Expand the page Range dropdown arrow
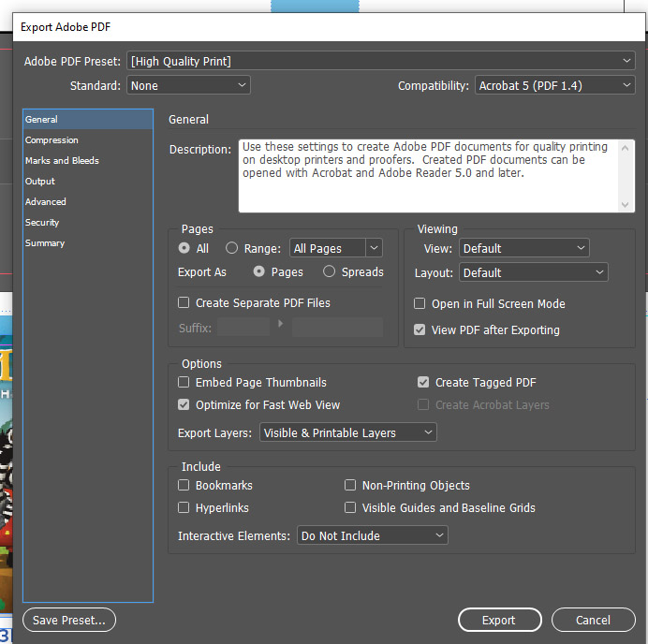This screenshot has width=648, height=644. pyautogui.click(x=374, y=248)
